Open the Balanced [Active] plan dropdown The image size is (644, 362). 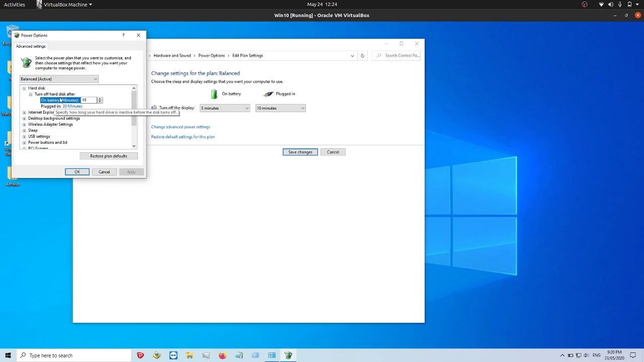pos(59,79)
